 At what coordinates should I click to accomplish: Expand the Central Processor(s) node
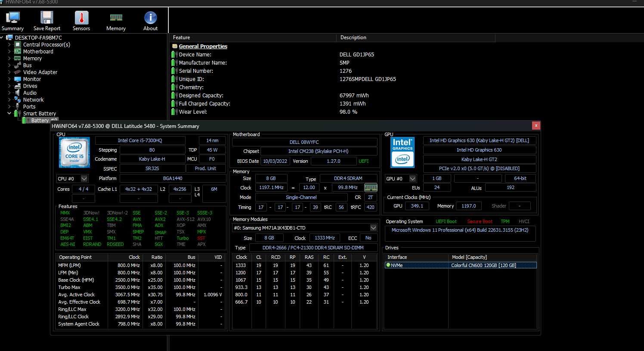[x=9, y=44]
